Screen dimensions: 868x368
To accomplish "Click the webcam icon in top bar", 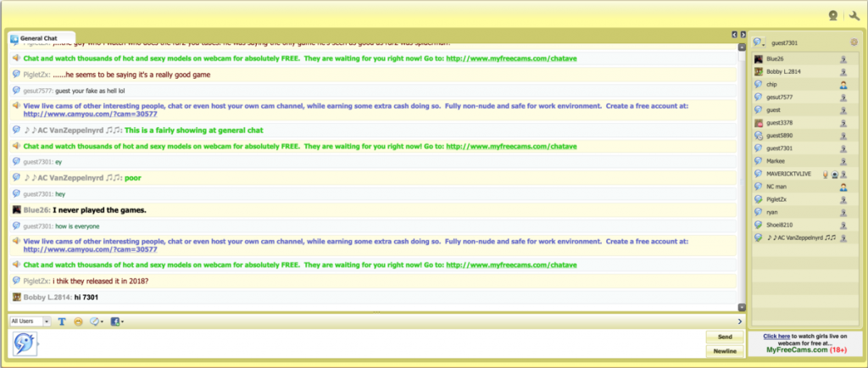I will (833, 14).
